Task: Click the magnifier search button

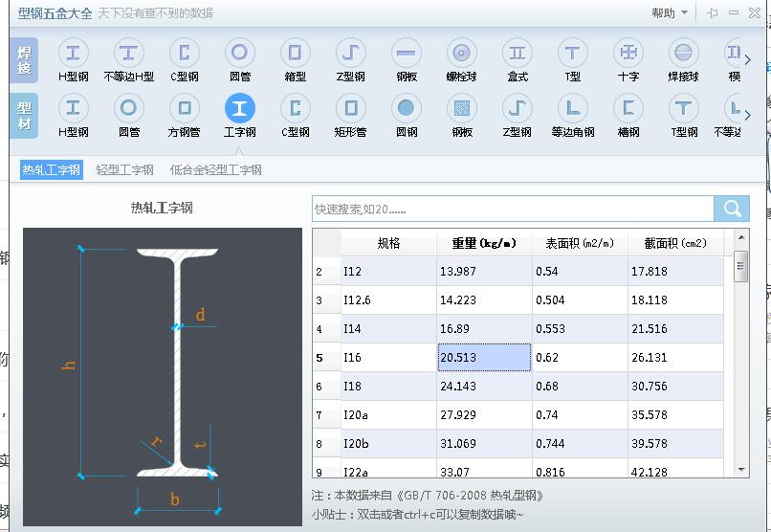Action: click(x=732, y=209)
